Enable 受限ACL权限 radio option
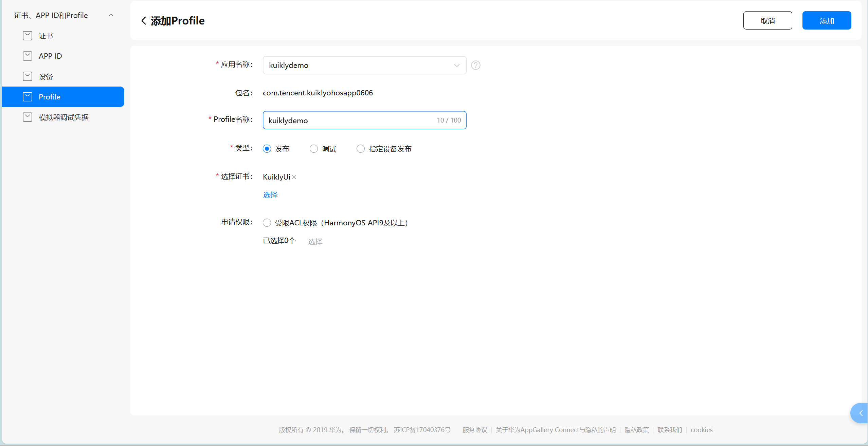Viewport: 868px width, 446px height. point(267,223)
